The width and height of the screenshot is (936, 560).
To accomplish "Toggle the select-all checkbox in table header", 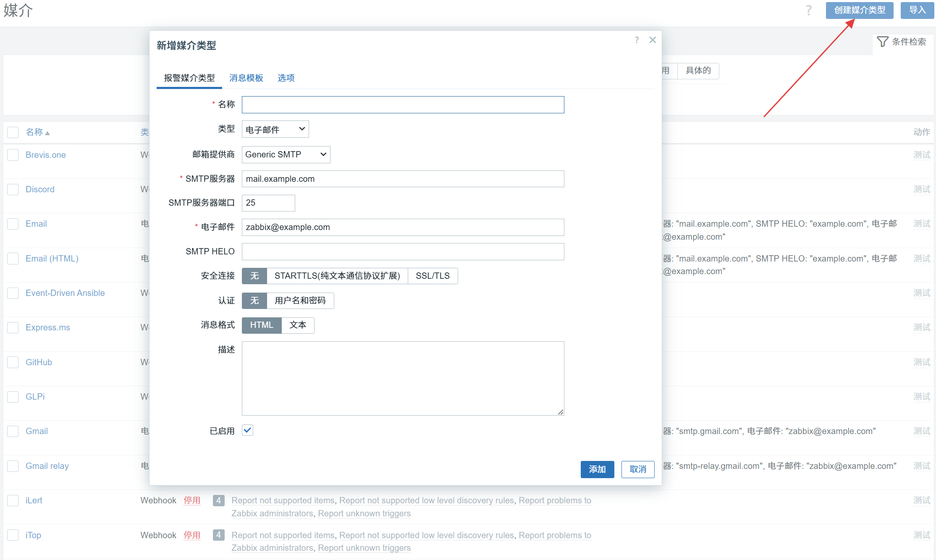I will coord(13,132).
